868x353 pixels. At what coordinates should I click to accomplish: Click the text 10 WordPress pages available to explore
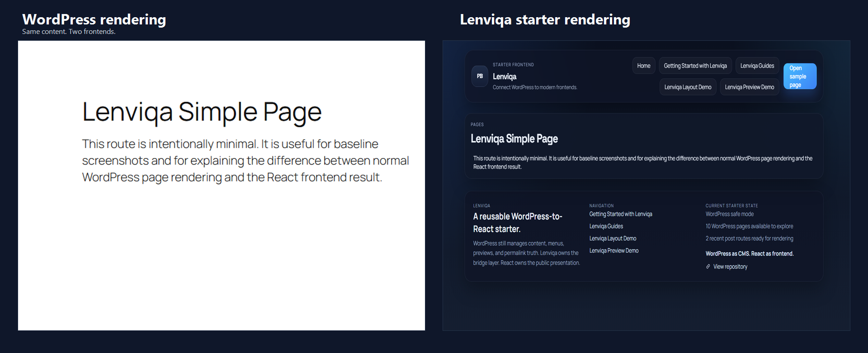(x=750, y=226)
